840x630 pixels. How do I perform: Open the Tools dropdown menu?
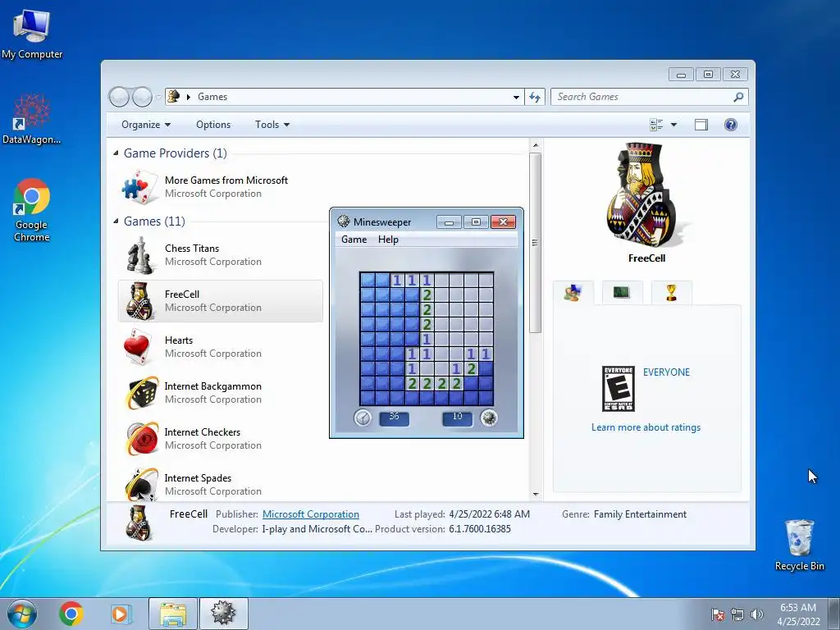coord(272,125)
